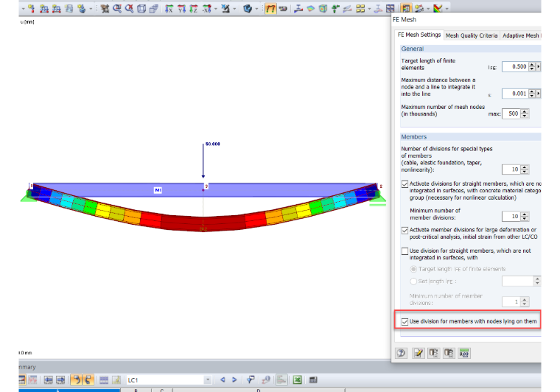Switch to the Adaptive Mesh tab
The image size is (560, 392).
pyautogui.click(x=521, y=35)
